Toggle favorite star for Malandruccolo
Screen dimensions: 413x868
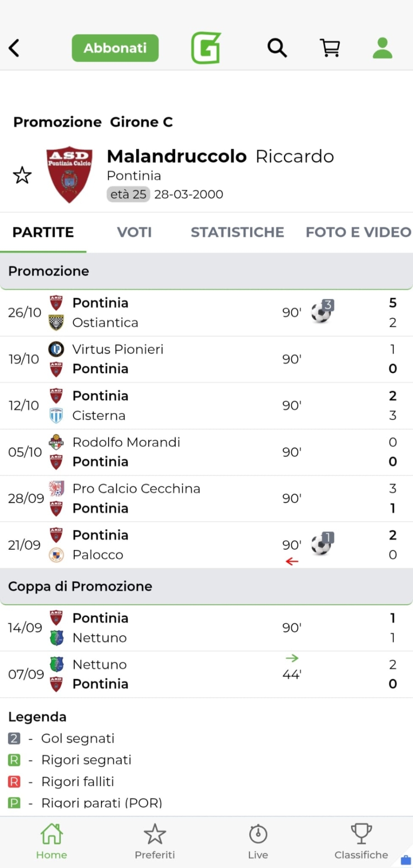tap(22, 175)
